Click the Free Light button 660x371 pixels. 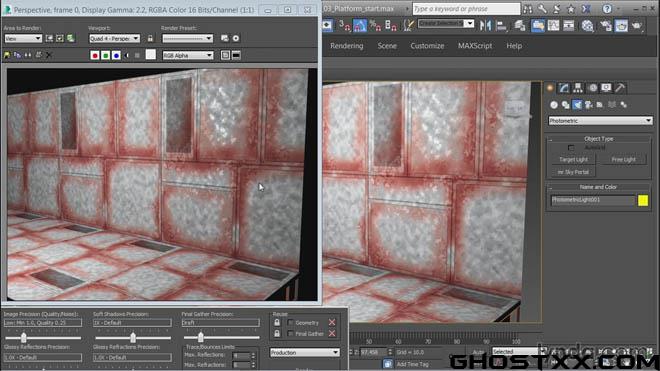(623, 160)
